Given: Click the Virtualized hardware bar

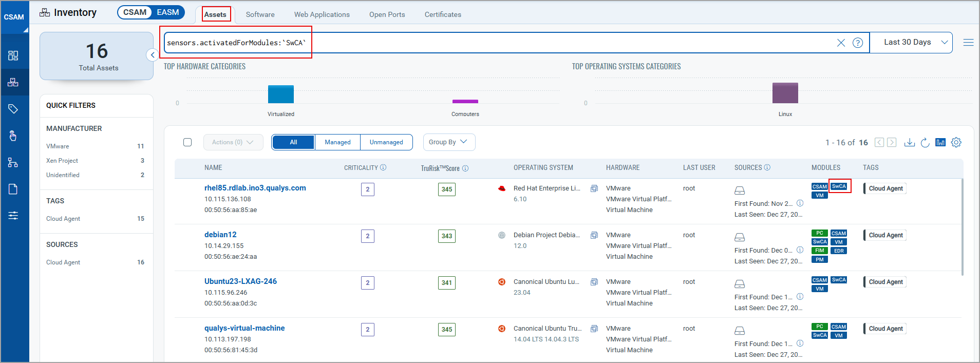Looking at the screenshot, I should tap(281, 94).
